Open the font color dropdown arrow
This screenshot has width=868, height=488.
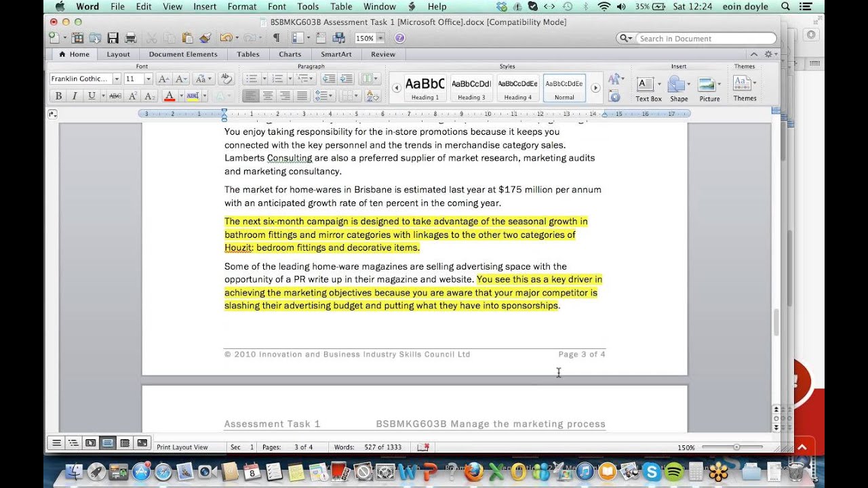click(181, 96)
